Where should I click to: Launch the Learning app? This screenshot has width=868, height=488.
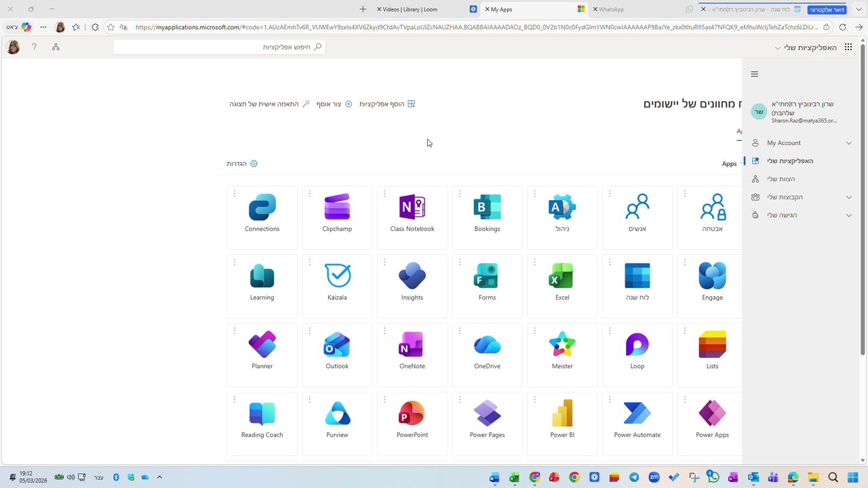(262, 286)
